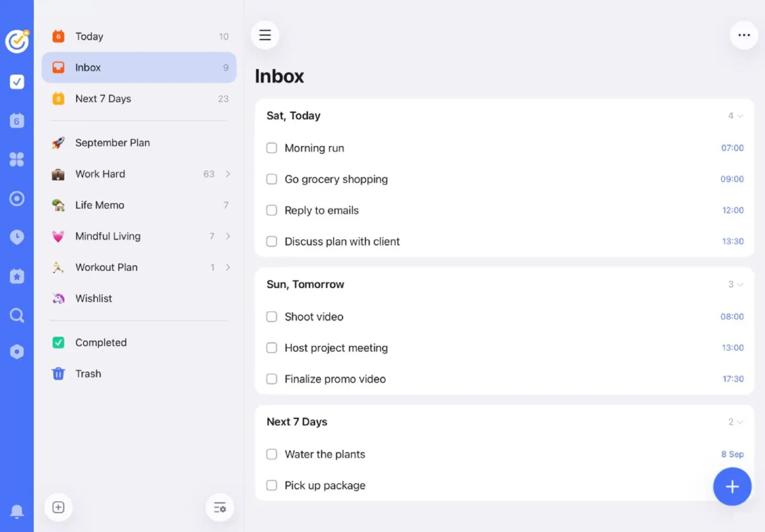This screenshot has width=765, height=532.
Task: Open the Trash list
Action: pyautogui.click(x=139, y=374)
